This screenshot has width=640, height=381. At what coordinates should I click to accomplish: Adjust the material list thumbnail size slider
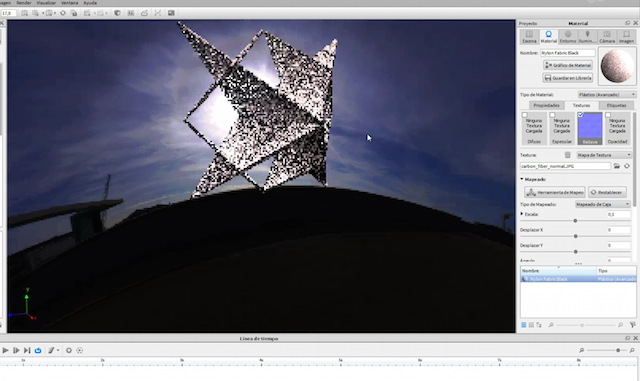582,325
